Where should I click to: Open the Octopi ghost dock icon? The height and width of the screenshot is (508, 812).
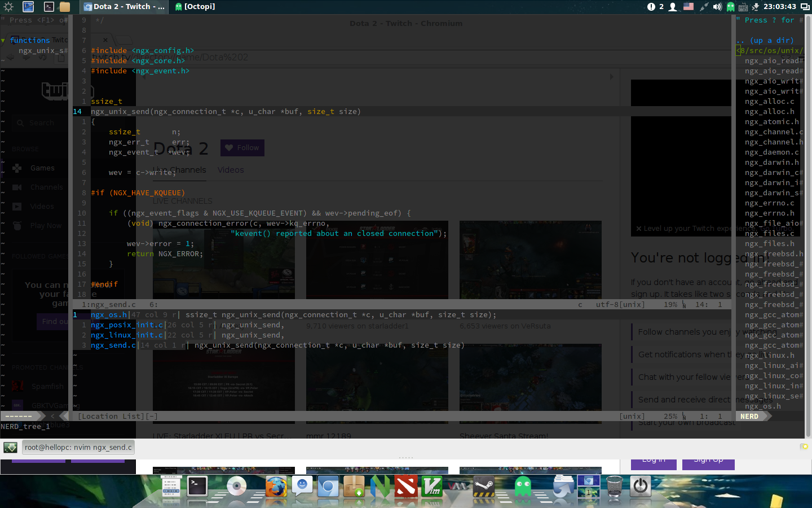click(523, 487)
